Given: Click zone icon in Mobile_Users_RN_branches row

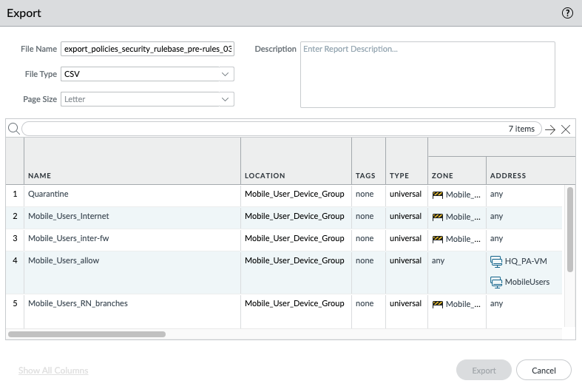Looking at the screenshot, I should click(437, 304).
